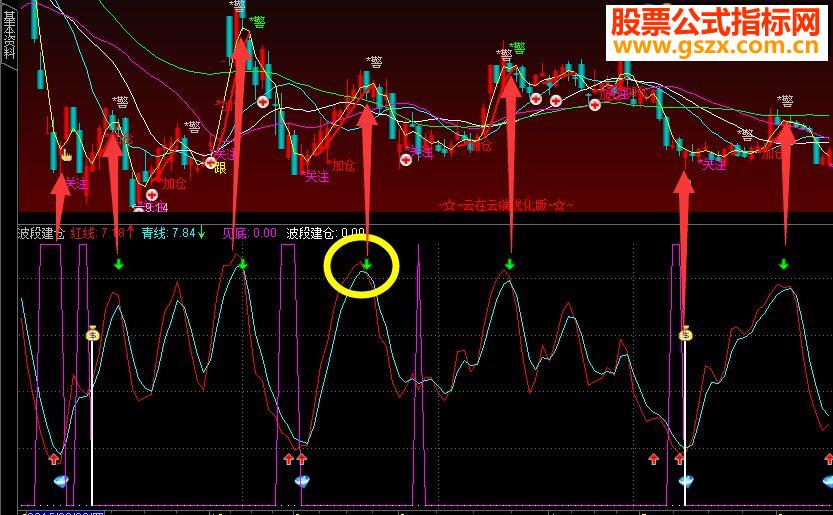Click the white 波段建仓 indicator title at far left
Image resolution: width=833 pixels, height=515 pixels.
point(41,232)
